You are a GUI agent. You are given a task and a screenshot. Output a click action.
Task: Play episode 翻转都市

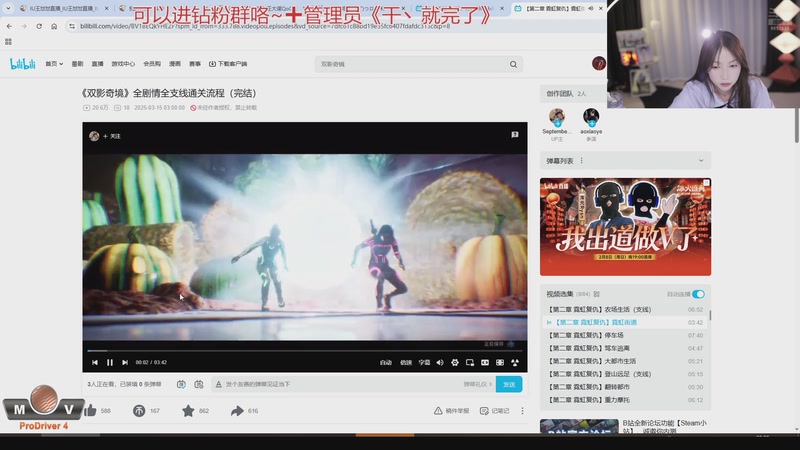(x=625, y=387)
